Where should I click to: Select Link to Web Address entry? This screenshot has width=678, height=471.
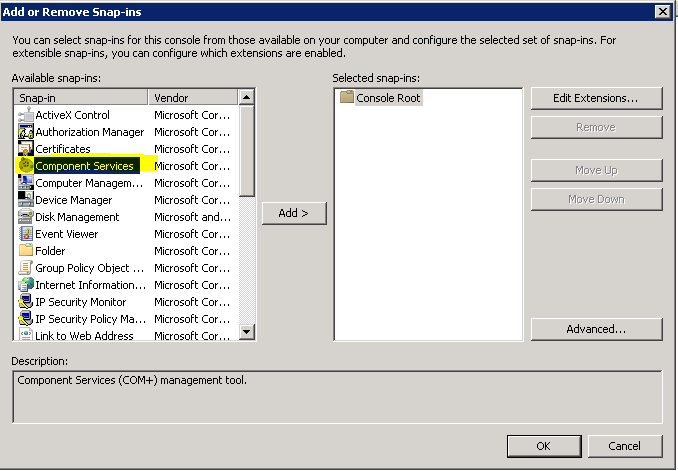(x=84, y=336)
